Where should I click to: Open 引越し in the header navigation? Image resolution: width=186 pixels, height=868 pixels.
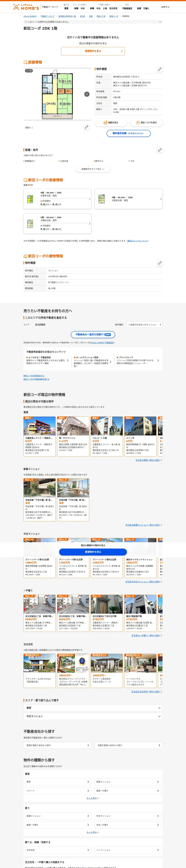146,8
